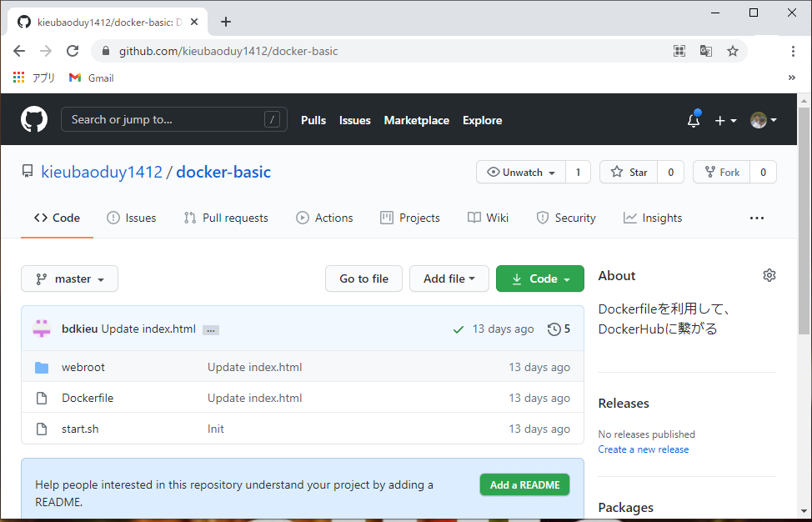This screenshot has height=522, width=812.
Task: Toggle the Unwatch button
Action: pyautogui.click(x=521, y=172)
